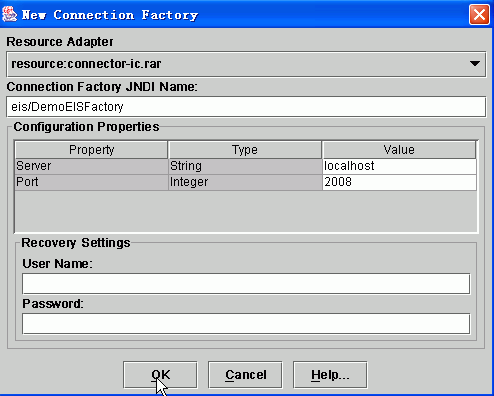
Task: Open Help with the Help... button
Action: click(330, 375)
